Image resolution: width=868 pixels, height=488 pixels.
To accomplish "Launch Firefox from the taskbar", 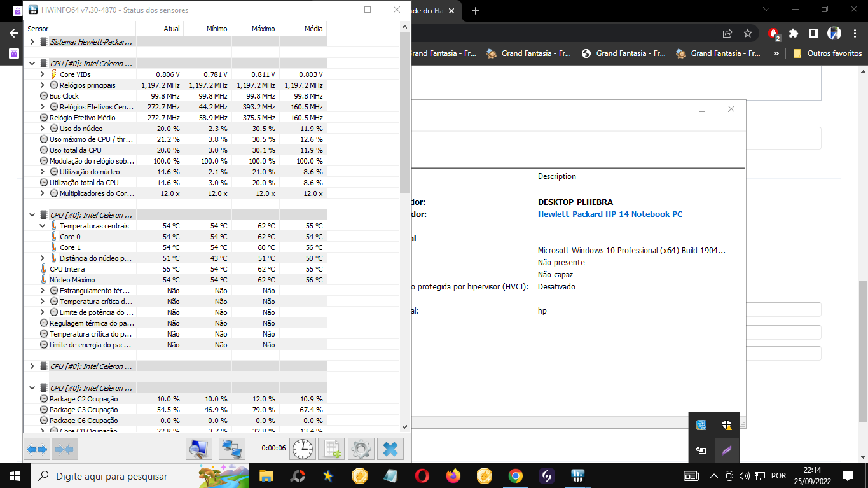I will tap(453, 475).
